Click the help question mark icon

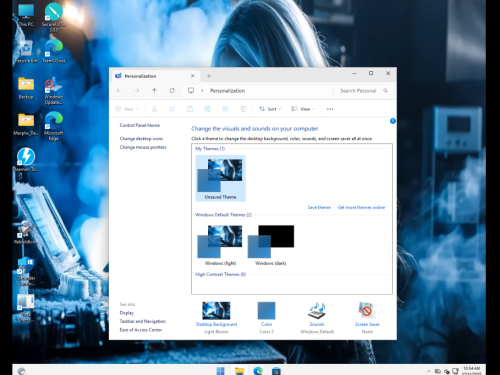click(393, 121)
